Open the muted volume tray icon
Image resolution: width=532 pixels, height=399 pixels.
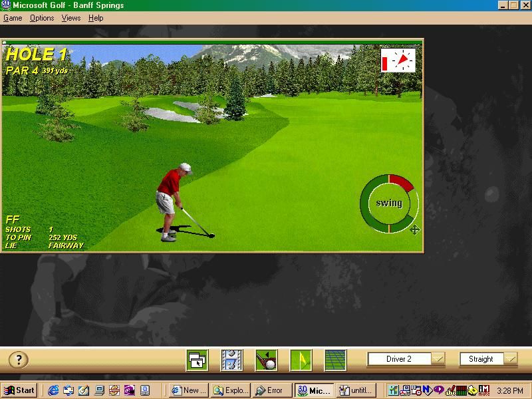[x=483, y=390]
